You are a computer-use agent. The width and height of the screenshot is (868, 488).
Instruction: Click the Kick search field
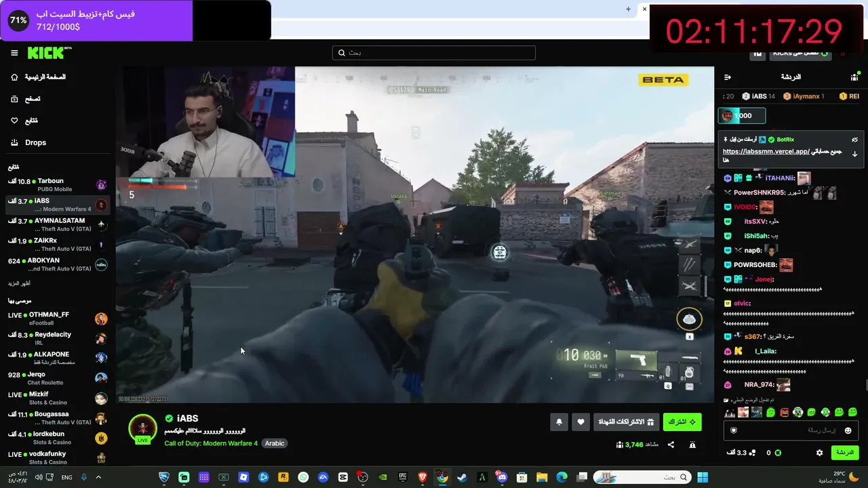pos(434,53)
